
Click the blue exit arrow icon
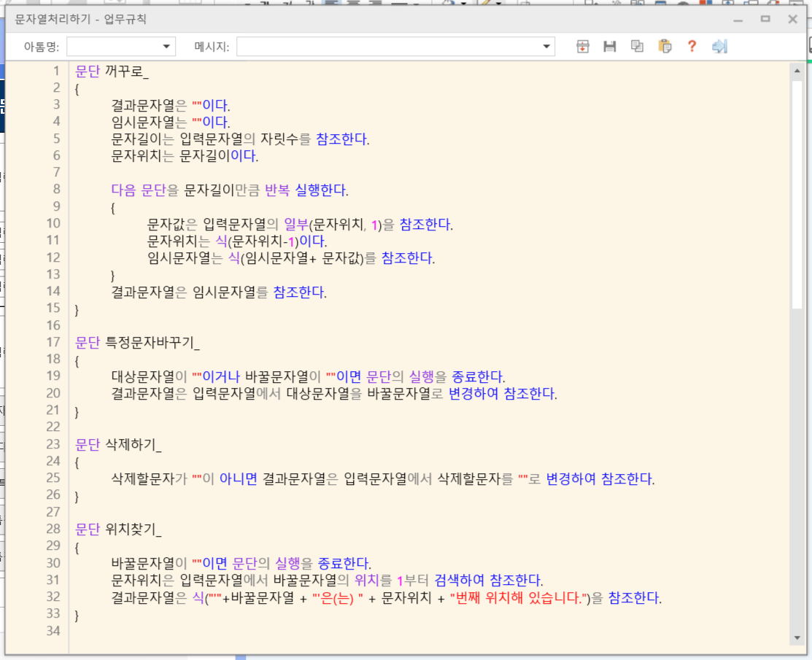[719, 47]
